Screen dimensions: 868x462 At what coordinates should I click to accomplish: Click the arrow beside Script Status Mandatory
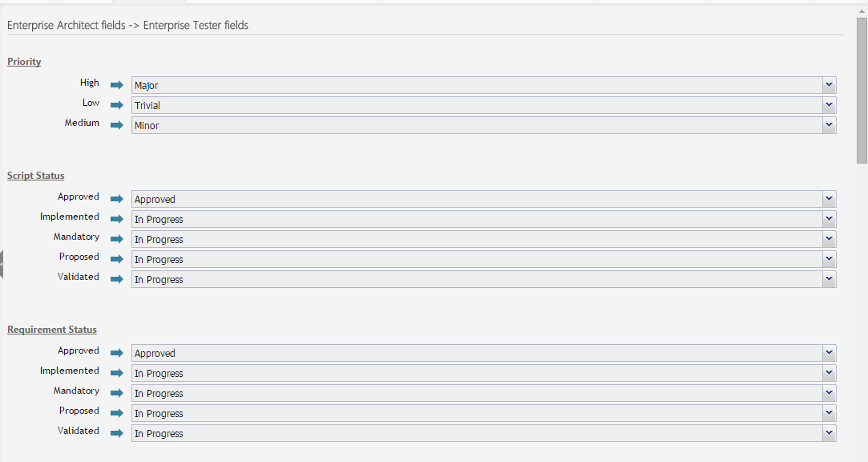[116, 239]
